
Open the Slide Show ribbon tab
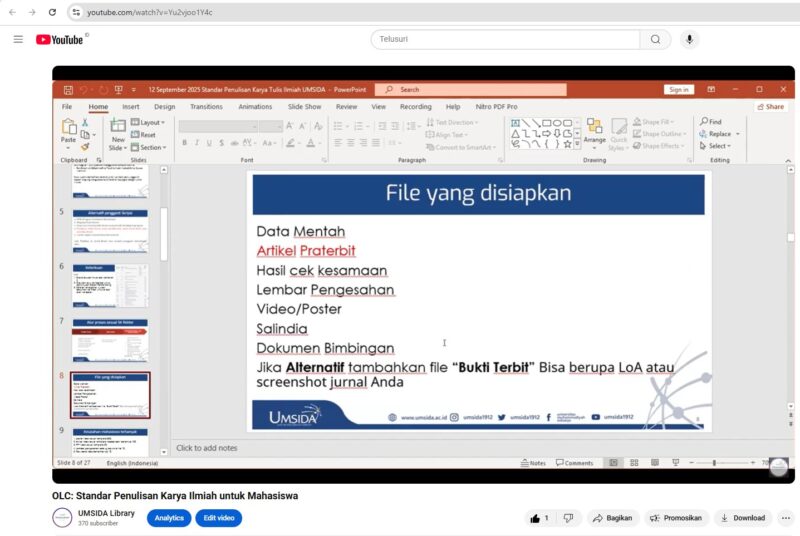304,106
